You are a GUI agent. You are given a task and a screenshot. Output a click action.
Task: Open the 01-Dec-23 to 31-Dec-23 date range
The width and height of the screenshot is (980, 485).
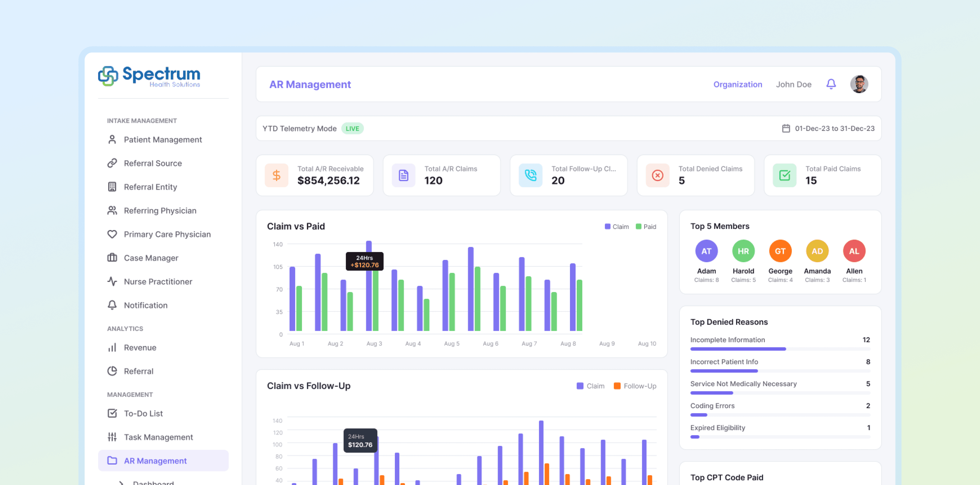[x=828, y=128]
